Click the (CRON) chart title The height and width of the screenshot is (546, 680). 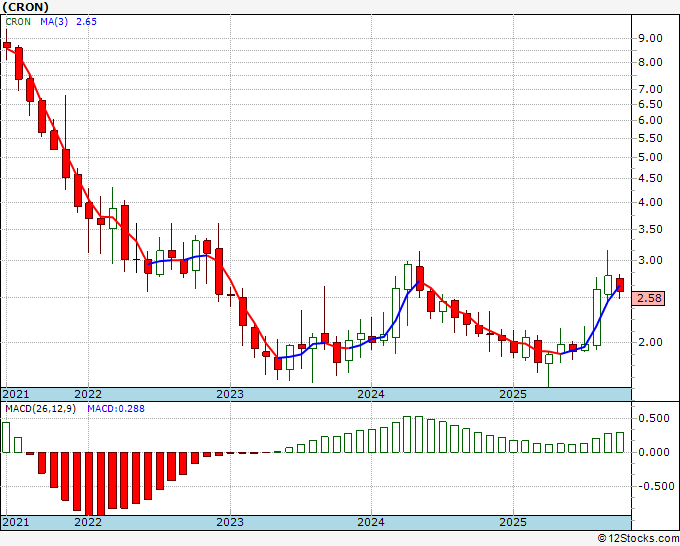click(x=25, y=7)
